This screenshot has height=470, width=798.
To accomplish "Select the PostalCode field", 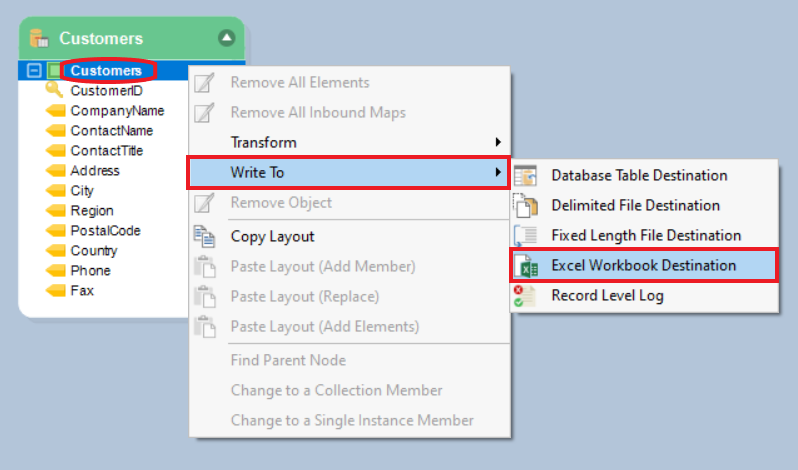I will tap(105, 231).
